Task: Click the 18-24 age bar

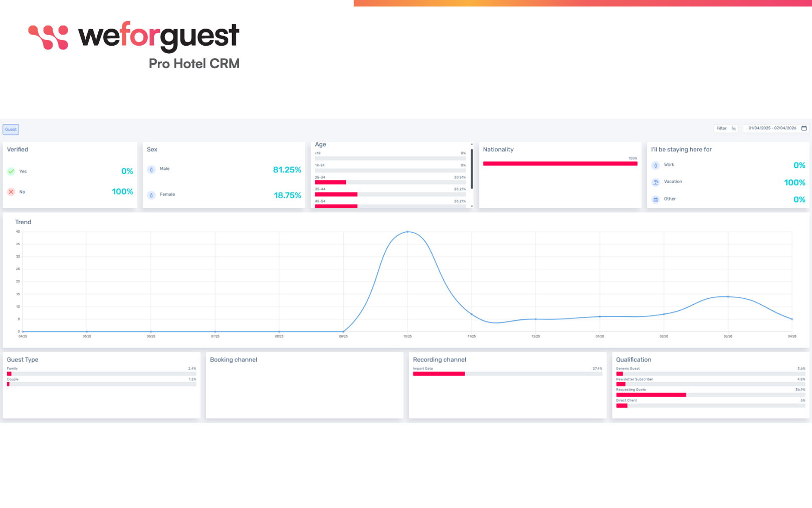Action: 390,171
